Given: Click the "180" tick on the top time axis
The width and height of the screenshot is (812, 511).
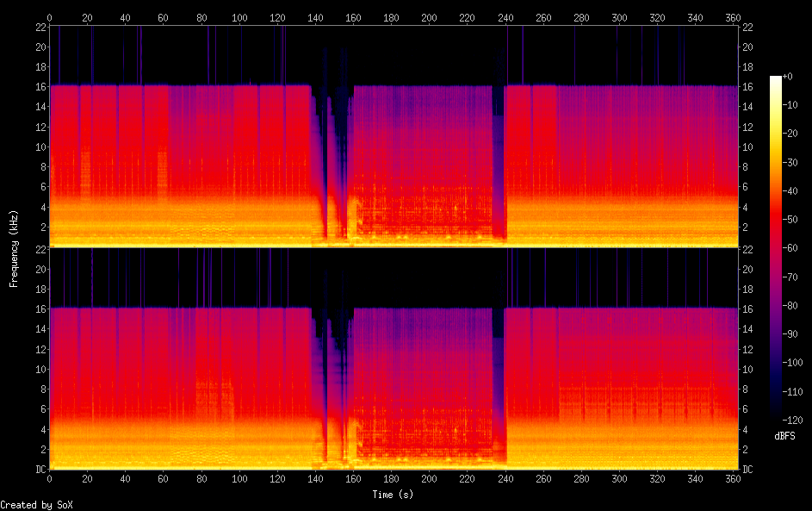Looking at the screenshot, I should tap(391, 17).
